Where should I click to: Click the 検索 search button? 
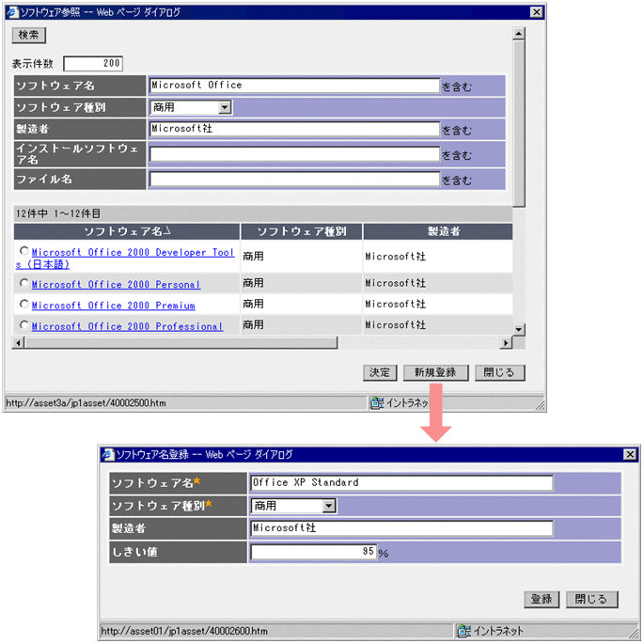(28, 35)
